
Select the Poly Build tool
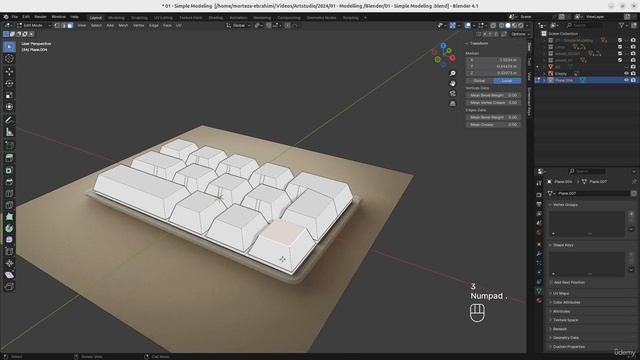tap(9, 217)
